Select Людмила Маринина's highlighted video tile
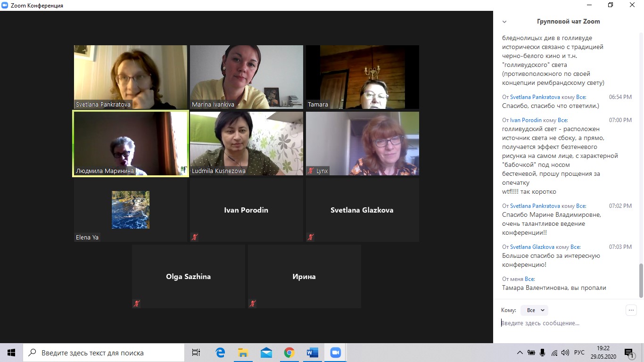The image size is (644, 362). point(131,143)
